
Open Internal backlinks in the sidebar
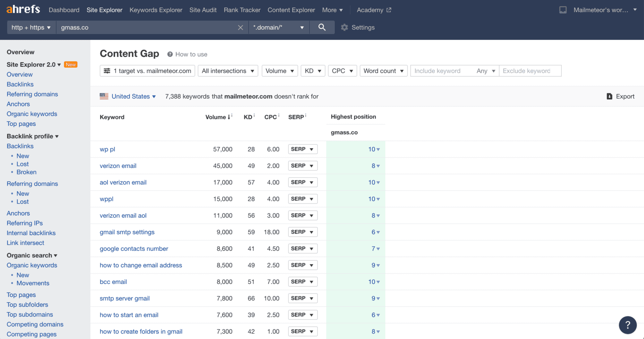(31, 233)
